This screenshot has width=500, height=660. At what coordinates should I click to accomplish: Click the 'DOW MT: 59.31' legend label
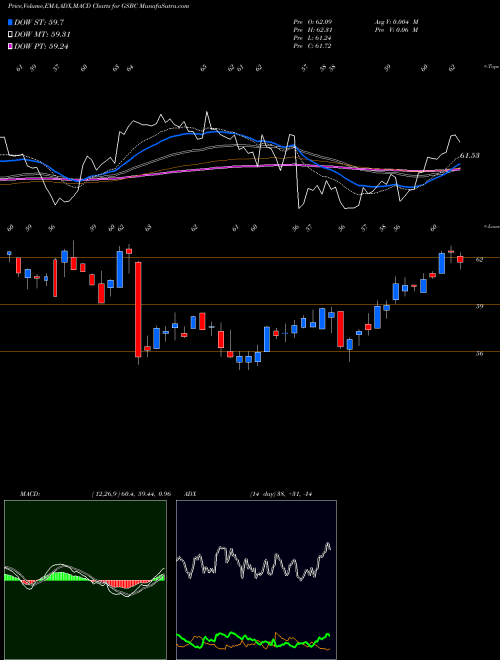42,35
